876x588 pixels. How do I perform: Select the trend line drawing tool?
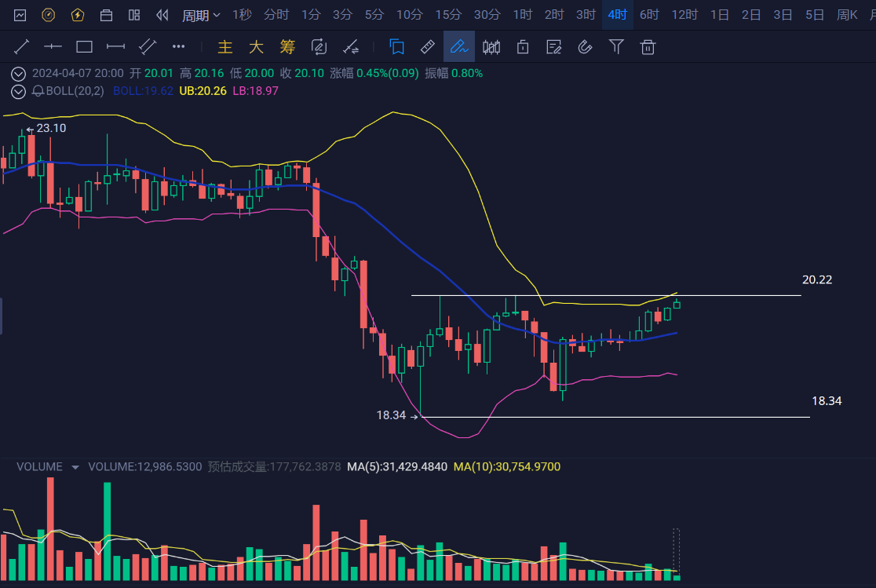pos(22,47)
